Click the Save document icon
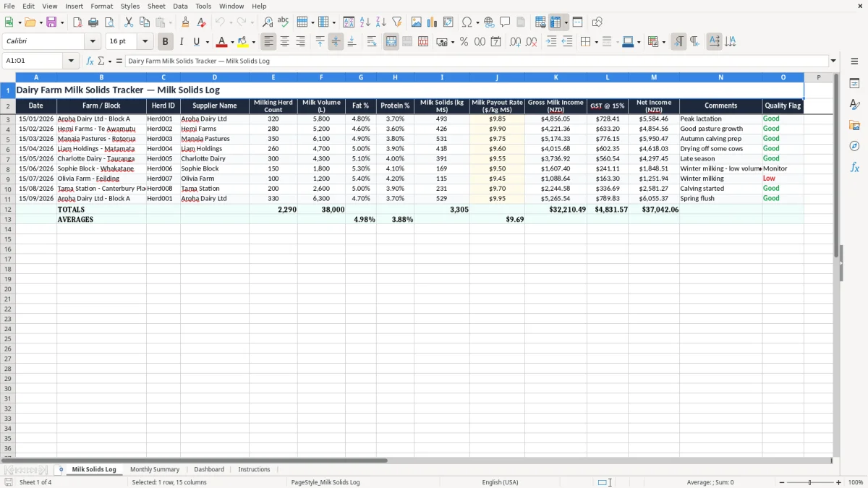 point(51,22)
